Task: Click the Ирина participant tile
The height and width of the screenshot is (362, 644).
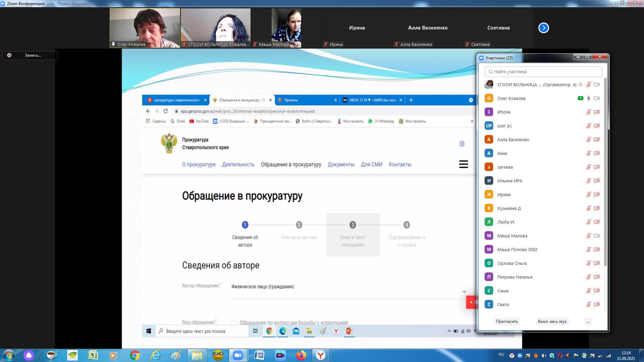Action: coord(357,28)
